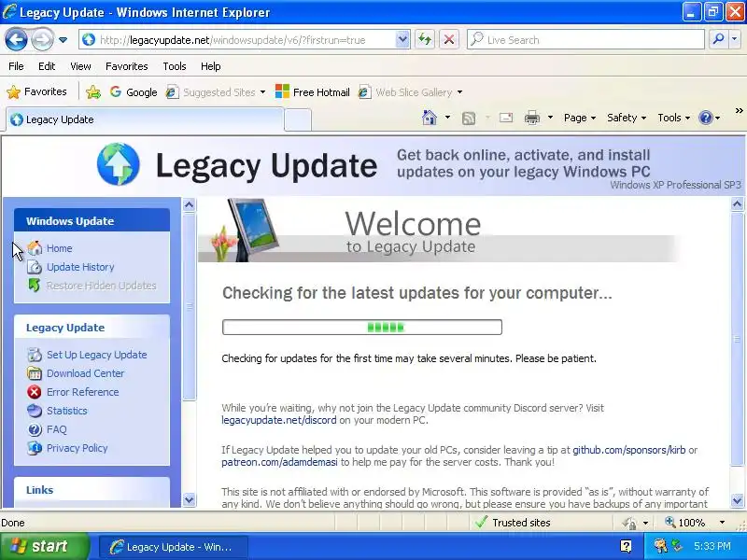Click the Read Mail icon
The width and height of the screenshot is (747, 560).
click(x=505, y=118)
